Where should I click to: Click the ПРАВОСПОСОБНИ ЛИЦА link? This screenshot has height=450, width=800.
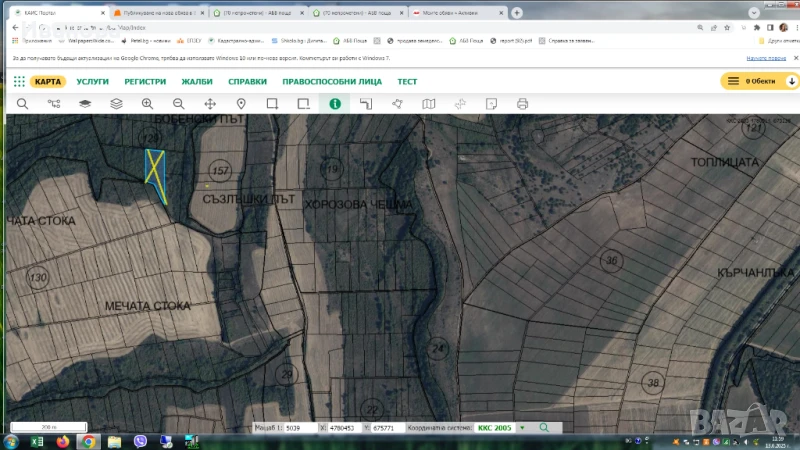pyautogui.click(x=333, y=81)
